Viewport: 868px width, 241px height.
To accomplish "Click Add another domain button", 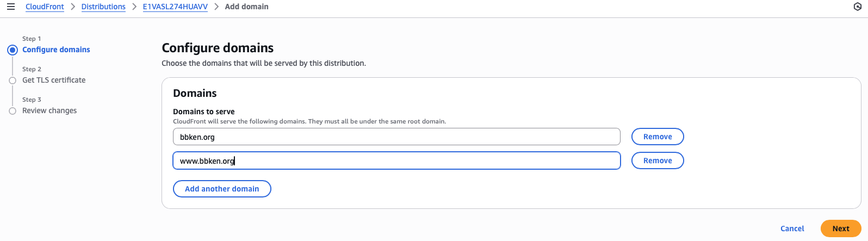I will 222,189.
